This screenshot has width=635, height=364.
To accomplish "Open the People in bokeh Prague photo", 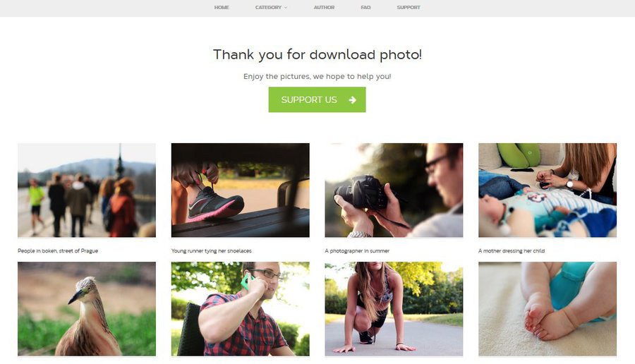I will pyautogui.click(x=87, y=190).
